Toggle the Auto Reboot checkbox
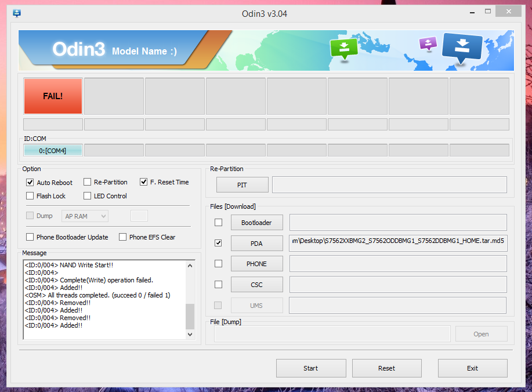532x392 pixels. (30, 183)
